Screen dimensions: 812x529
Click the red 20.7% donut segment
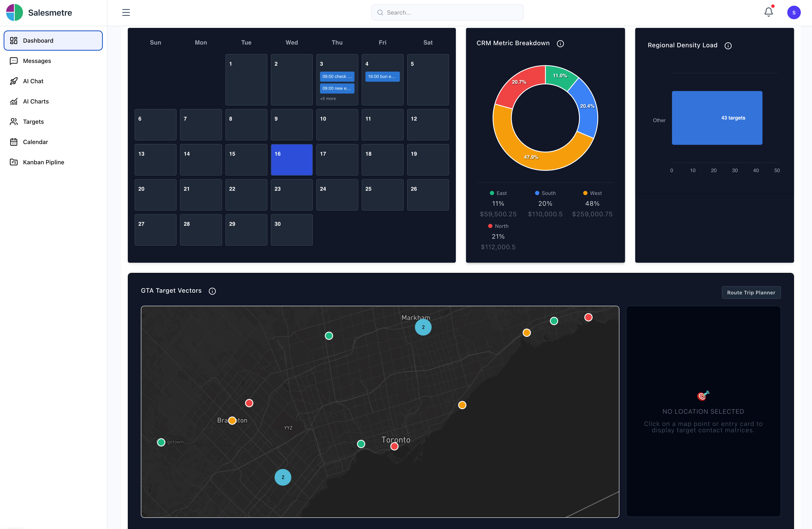519,82
